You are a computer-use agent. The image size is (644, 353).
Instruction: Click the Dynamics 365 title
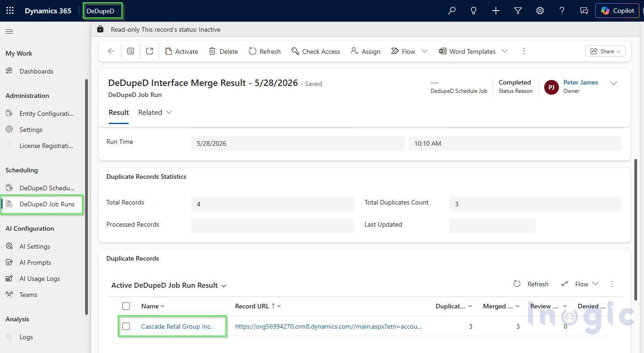coord(48,11)
